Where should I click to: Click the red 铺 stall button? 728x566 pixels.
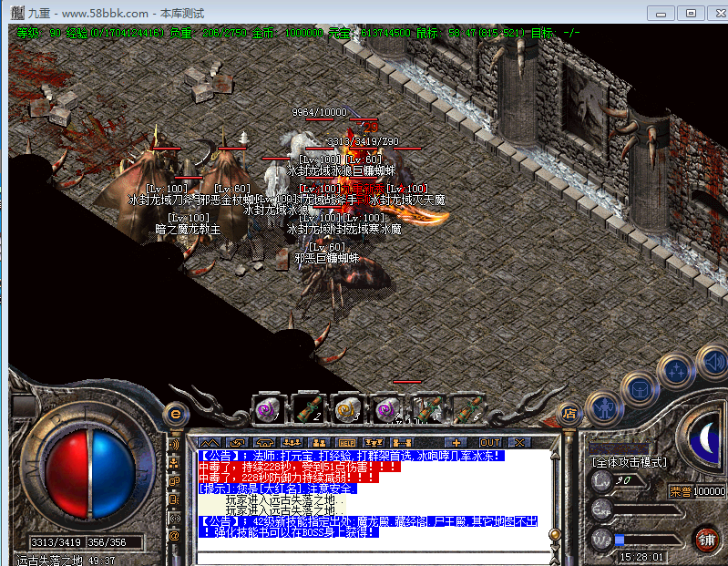[x=707, y=540]
